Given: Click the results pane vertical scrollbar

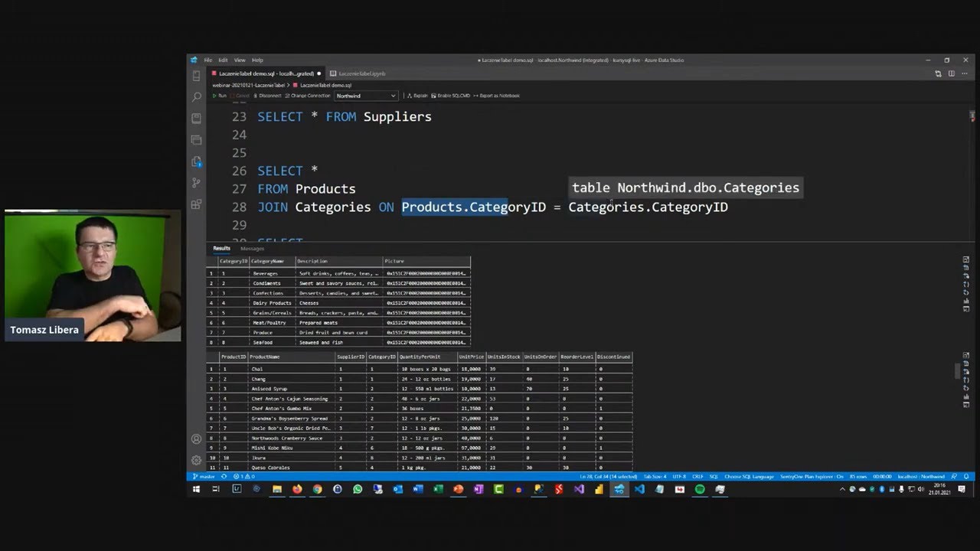Looking at the screenshot, I should point(957,371).
